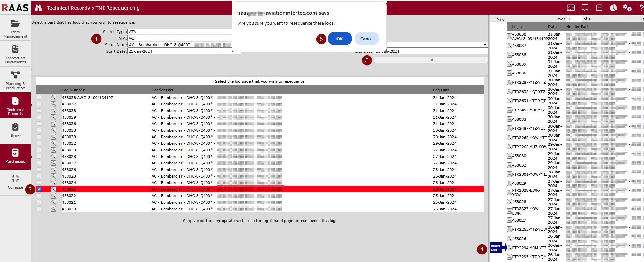Image resolution: width=644 pixels, height=262 pixels.
Task: Open the ATA dropdown field
Action: coord(179,38)
